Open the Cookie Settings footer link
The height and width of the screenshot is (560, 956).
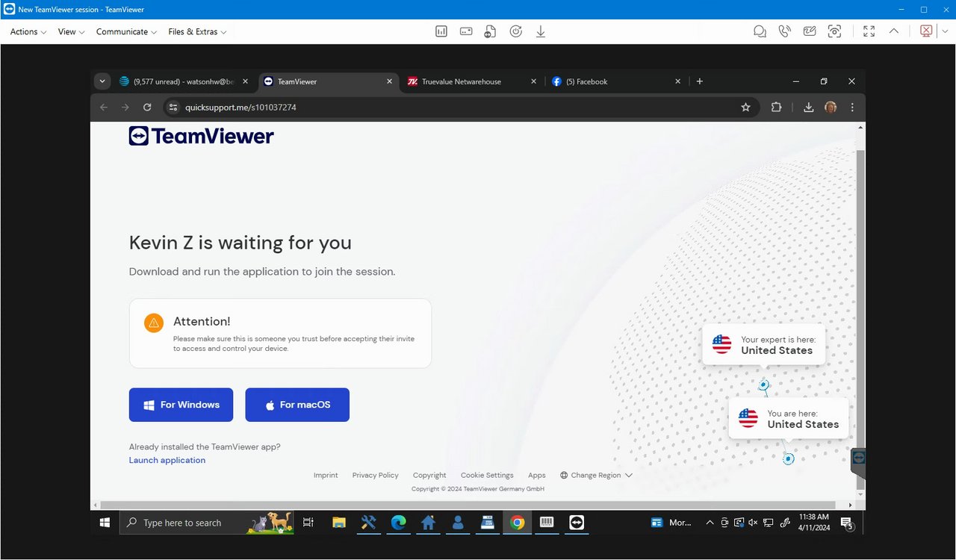(487, 475)
